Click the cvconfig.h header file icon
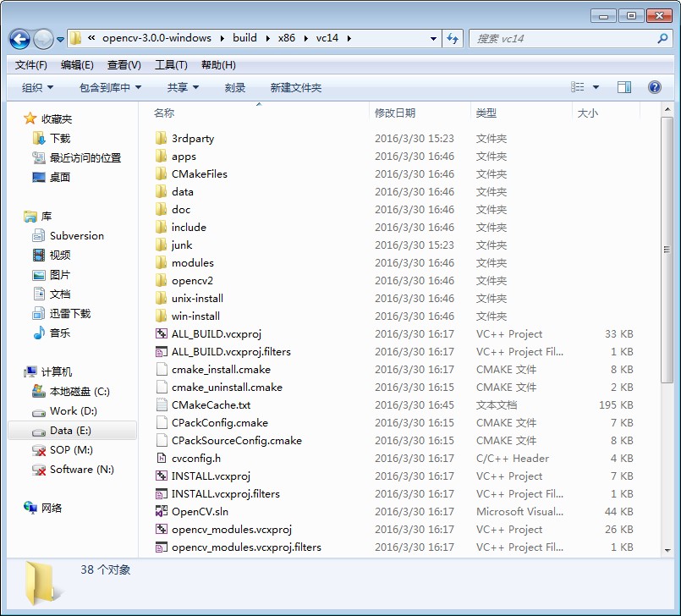This screenshot has height=616, width=681. click(161, 459)
